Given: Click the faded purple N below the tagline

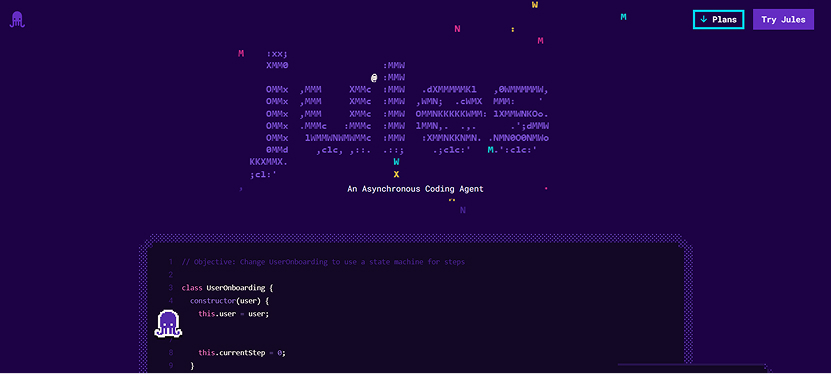Looking at the screenshot, I should pyautogui.click(x=463, y=210).
